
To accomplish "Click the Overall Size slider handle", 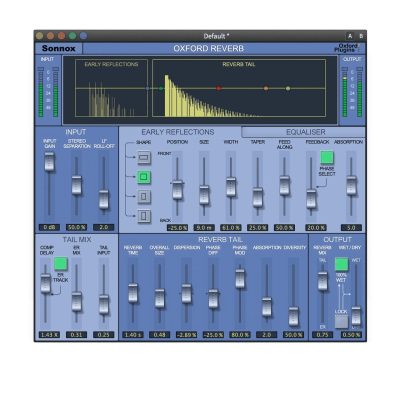I will coord(160,298).
